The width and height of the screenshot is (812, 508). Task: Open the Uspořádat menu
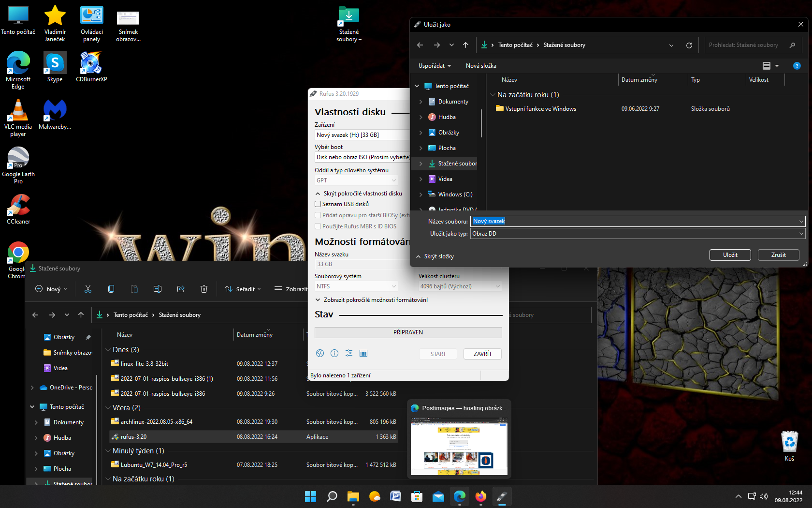(435, 66)
